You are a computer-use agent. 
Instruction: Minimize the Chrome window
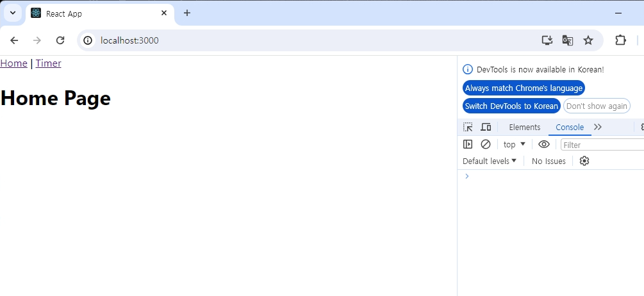coord(618,13)
